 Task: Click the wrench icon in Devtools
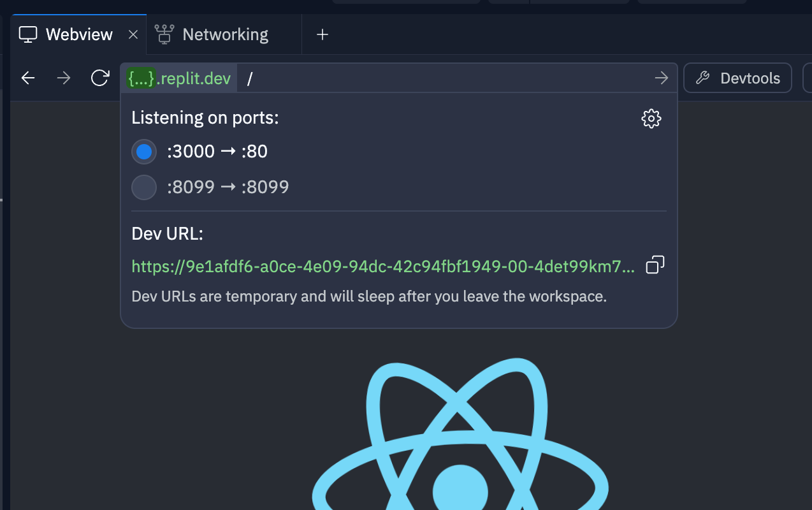click(x=702, y=78)
